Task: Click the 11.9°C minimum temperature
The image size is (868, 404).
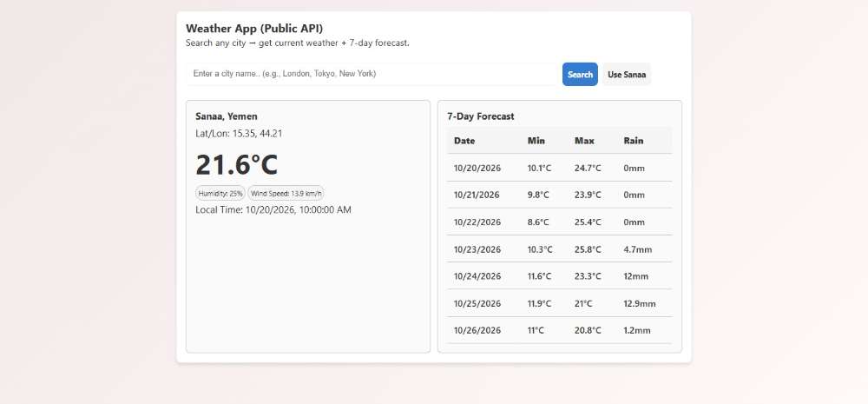Action: (539, 304)
